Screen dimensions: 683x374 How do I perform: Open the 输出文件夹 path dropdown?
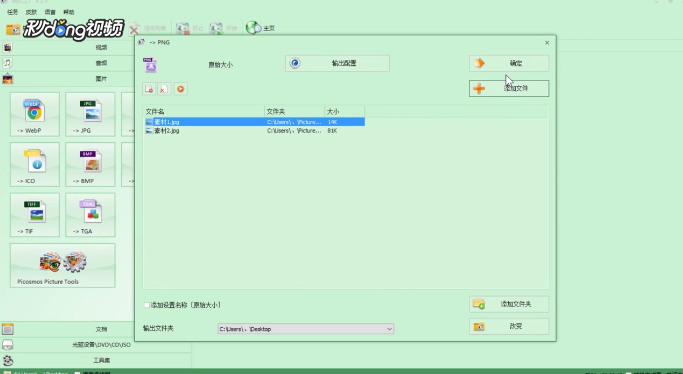click(306, 329)
